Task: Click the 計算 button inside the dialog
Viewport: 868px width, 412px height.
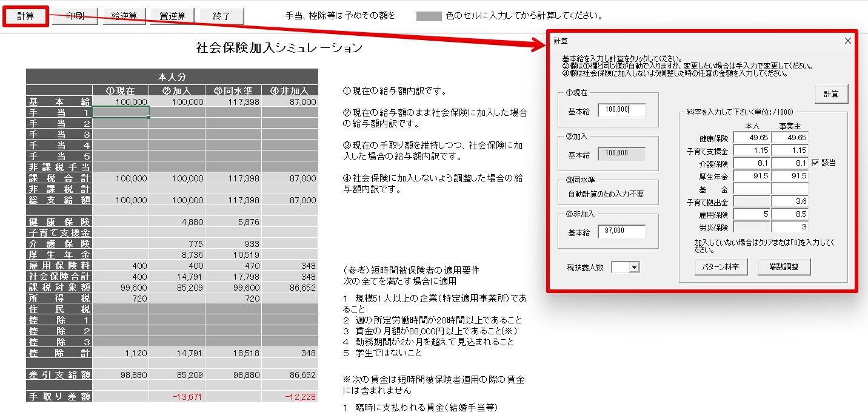Action: (x=831, y=94)
